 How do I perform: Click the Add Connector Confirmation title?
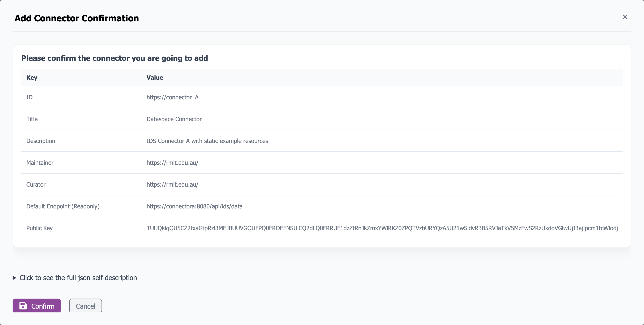click(77, 18)
